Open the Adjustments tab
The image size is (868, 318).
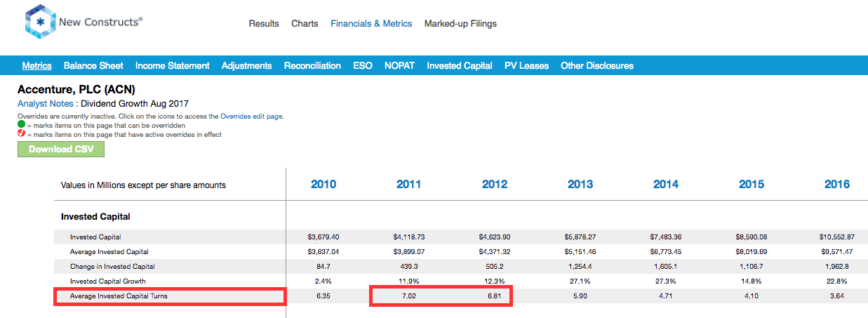[x=246, y=65]
